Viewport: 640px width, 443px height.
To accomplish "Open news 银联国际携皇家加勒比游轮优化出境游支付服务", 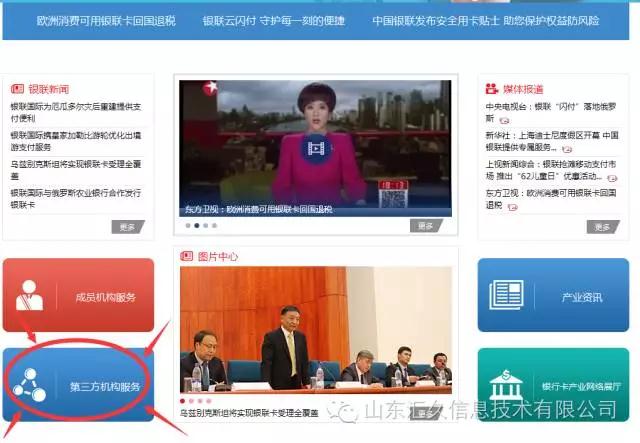I will point(76,141).
